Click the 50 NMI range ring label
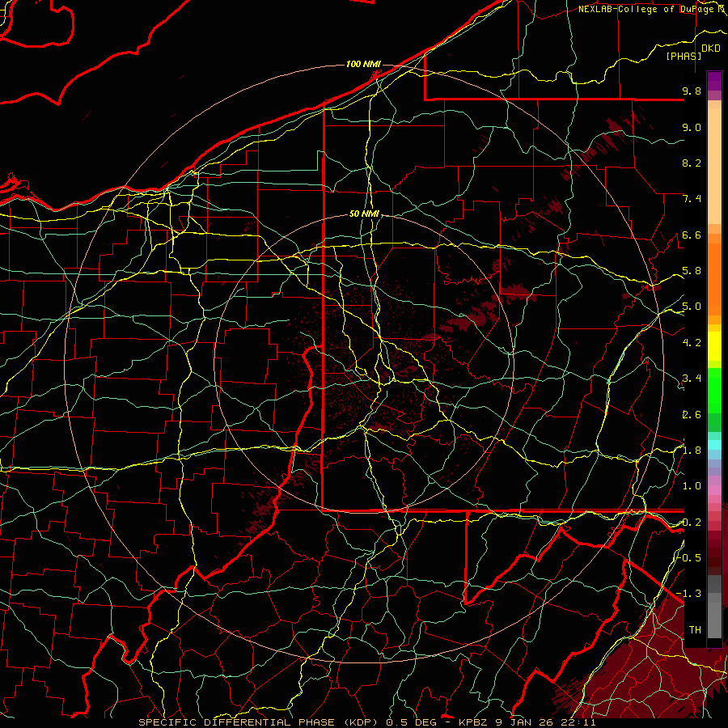This screenshot has height=728, width=728. [365, 214]
